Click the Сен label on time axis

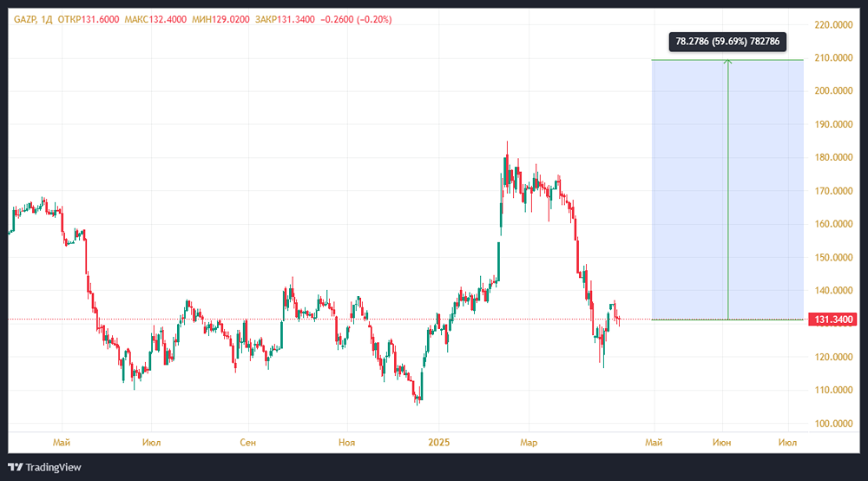click(247, 442)
